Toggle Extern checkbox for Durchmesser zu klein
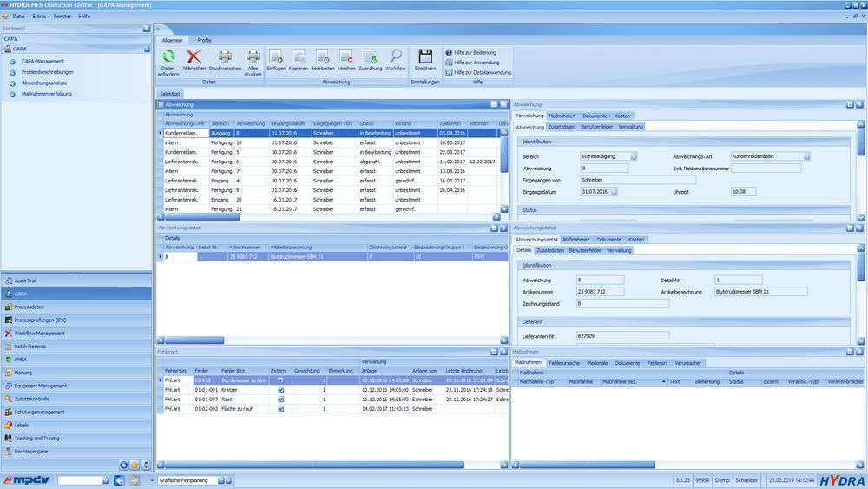This screenshot has width=868, height=489. click(x=280, y=380)
